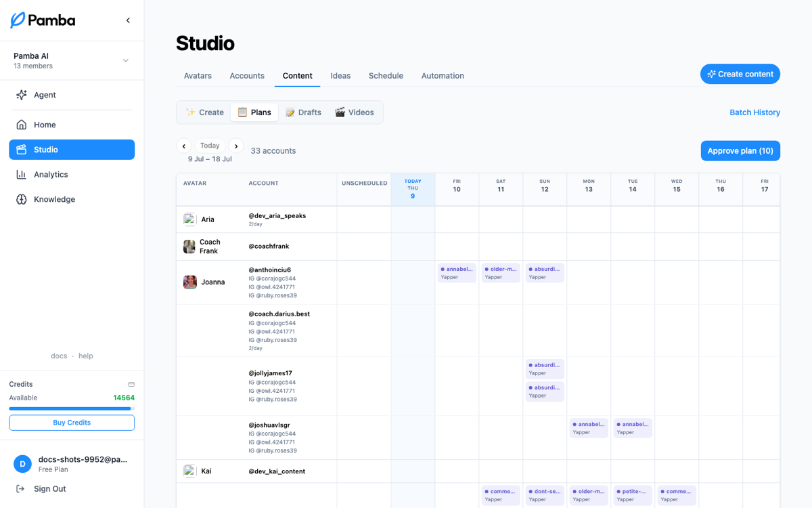Screen dimensions: 812x508
Task: Open the Ideas tab
Action: tap(340, 76)
